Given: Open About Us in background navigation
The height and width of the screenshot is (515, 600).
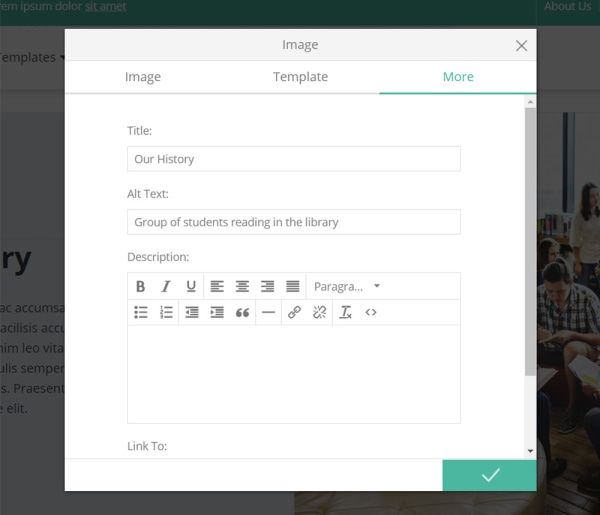Looking at the screenshot, I should click(x=568, y=7).
